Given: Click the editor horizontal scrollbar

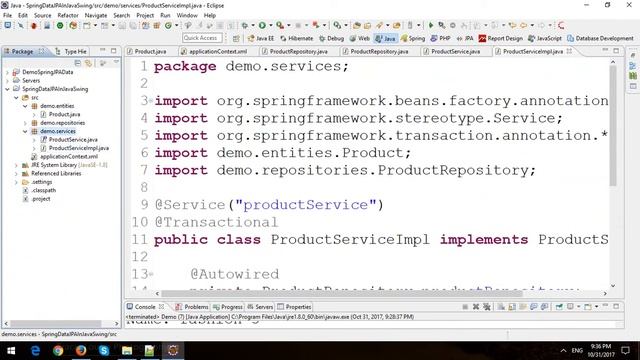Looking at the screenshot, I should [x=342, y=293].
